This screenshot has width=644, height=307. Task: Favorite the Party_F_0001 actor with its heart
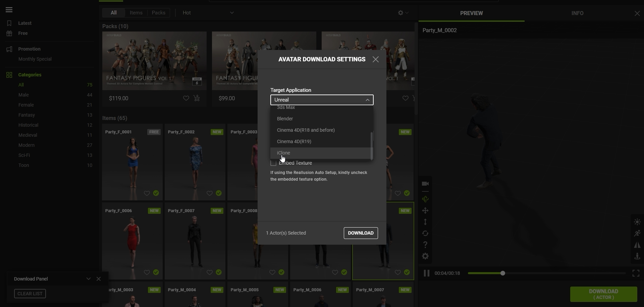pos(147,193)
